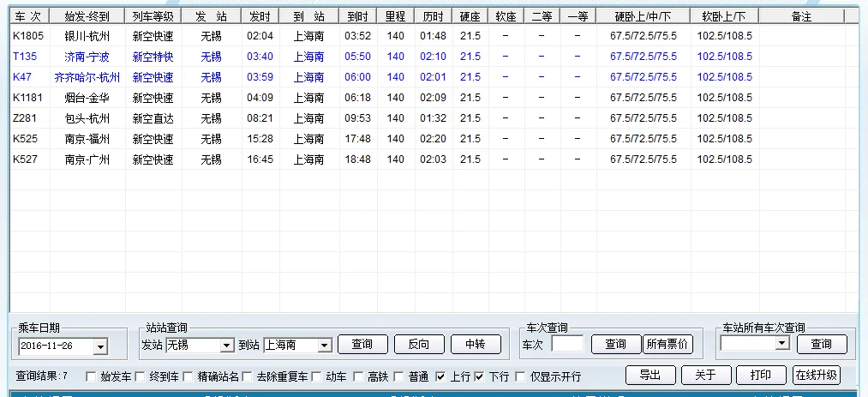Viewport: 868px width, 397px height.
Task: Sort by the 发时 column header
Action: (x=260, y=16)
